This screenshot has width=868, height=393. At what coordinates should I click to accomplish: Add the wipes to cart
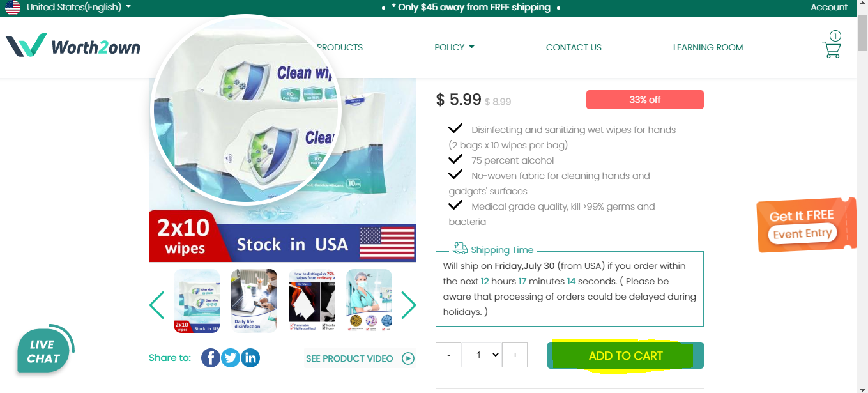click(x=625, y=355)
